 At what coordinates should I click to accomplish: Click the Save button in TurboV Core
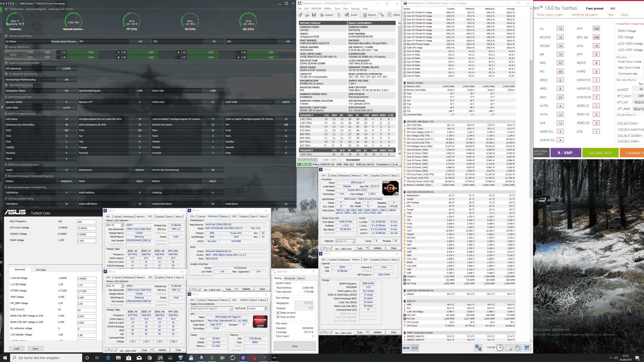pyautogui.click(x=35, y=348)
